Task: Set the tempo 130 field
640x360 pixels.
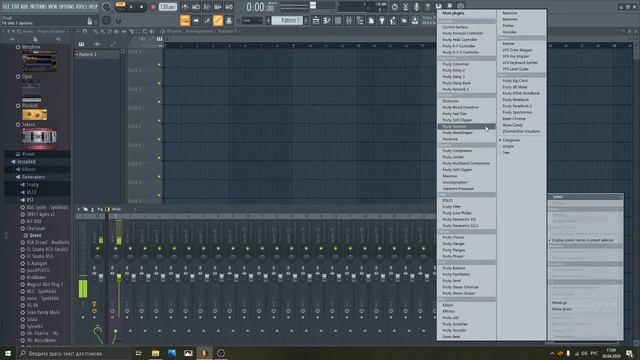Action: coord(167,7)
